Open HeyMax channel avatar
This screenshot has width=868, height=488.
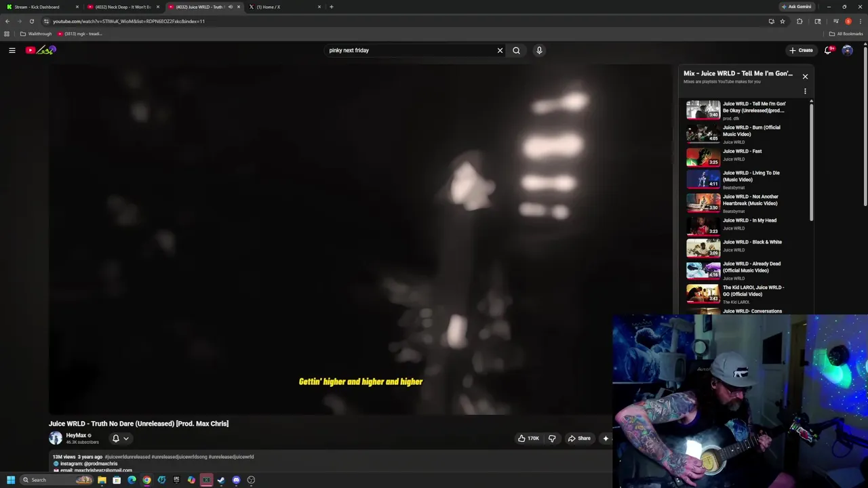[56, 439]
